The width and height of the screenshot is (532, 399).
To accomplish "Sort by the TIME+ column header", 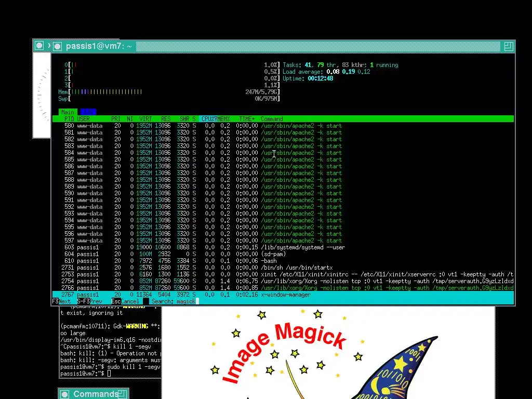I will pos(247,119).
